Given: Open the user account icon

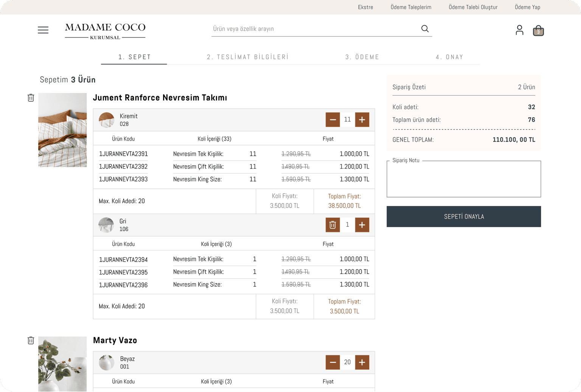Looking at the screenshot, I should [x=519, y=30].
